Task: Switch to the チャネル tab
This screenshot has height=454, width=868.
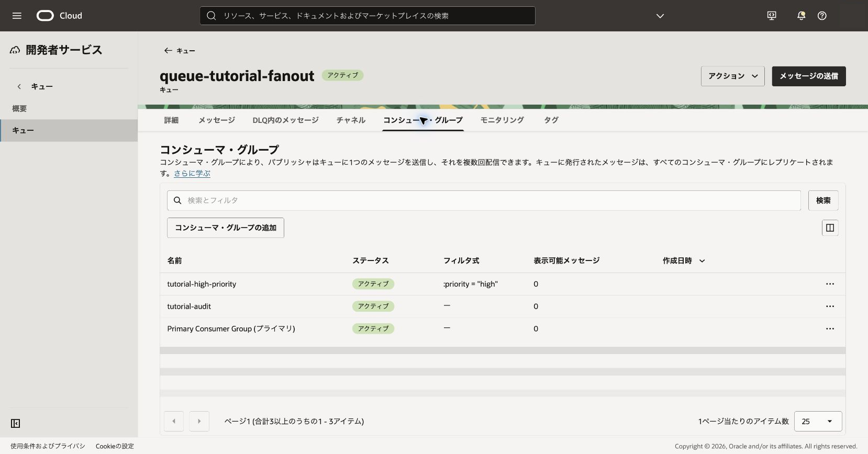Action: coord(351,120)
